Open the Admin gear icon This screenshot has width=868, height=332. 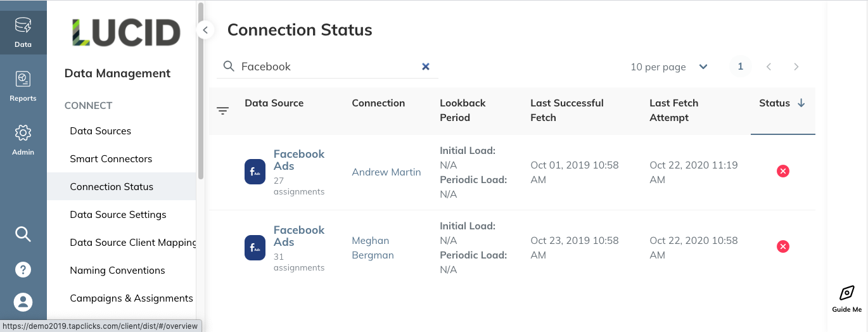click(23, 140)
